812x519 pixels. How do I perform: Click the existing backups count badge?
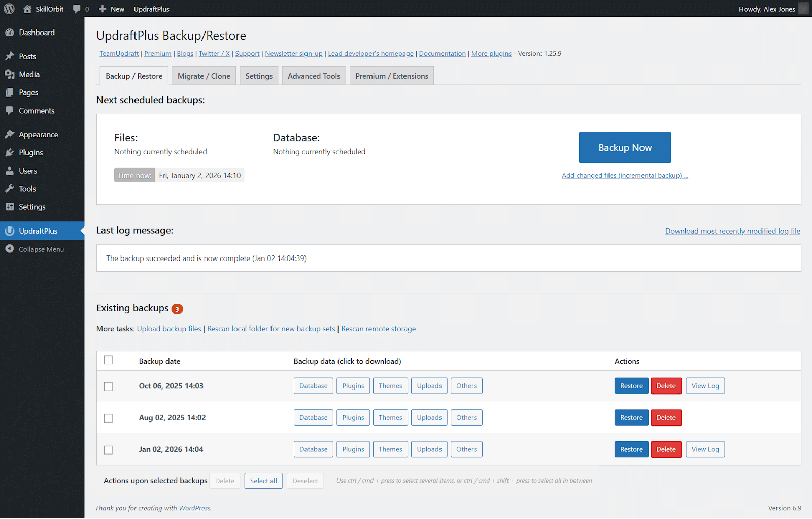(x=177, y=309)
